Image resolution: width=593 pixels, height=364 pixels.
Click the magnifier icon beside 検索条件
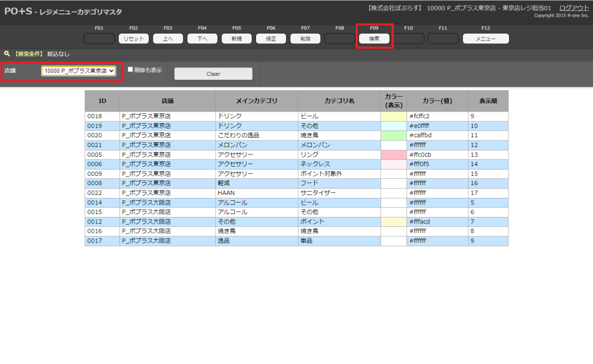[x=7, y=54]
